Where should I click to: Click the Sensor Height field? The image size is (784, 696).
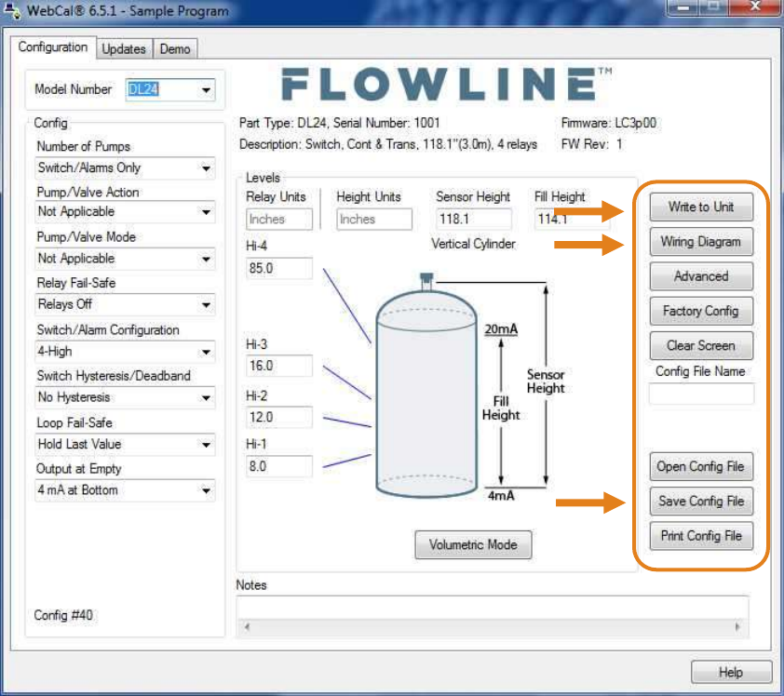coord(474,219)
